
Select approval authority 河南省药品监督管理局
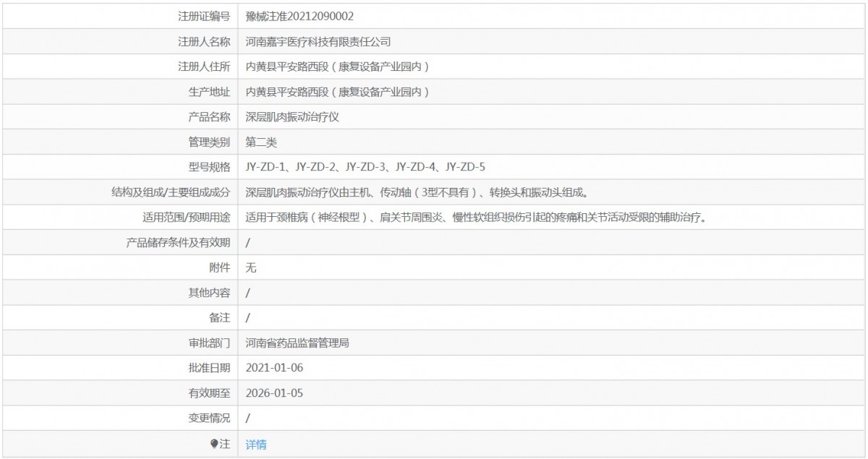(x=298, y=343)
